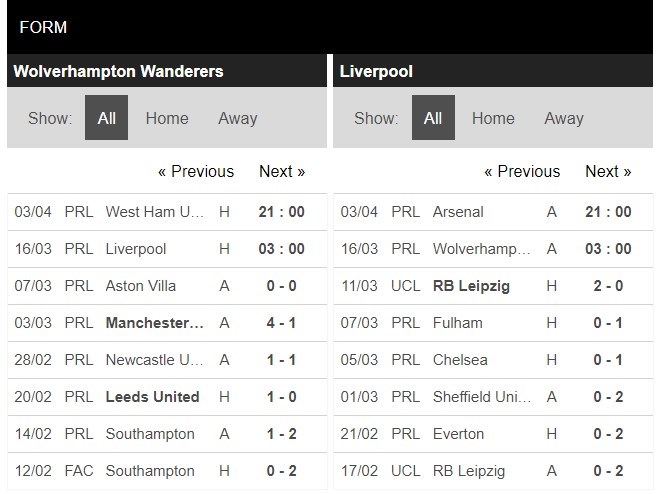The image size is (659, 494).
Task: Show Wolverhampton Home matches only
Action: [166, 118]
